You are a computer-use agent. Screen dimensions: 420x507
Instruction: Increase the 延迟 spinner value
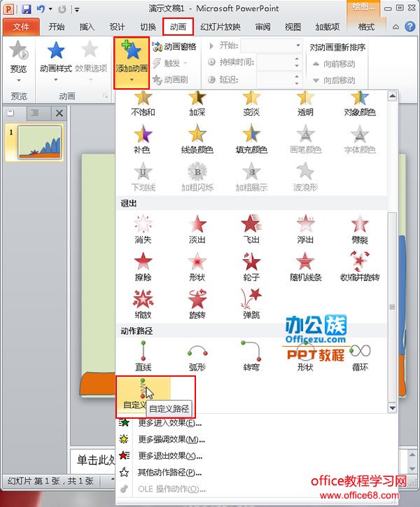[x=297, y=76]
